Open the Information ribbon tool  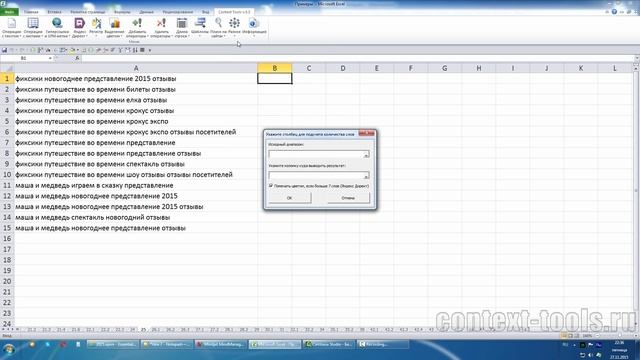pyautogui.click(x=254, y=28)
